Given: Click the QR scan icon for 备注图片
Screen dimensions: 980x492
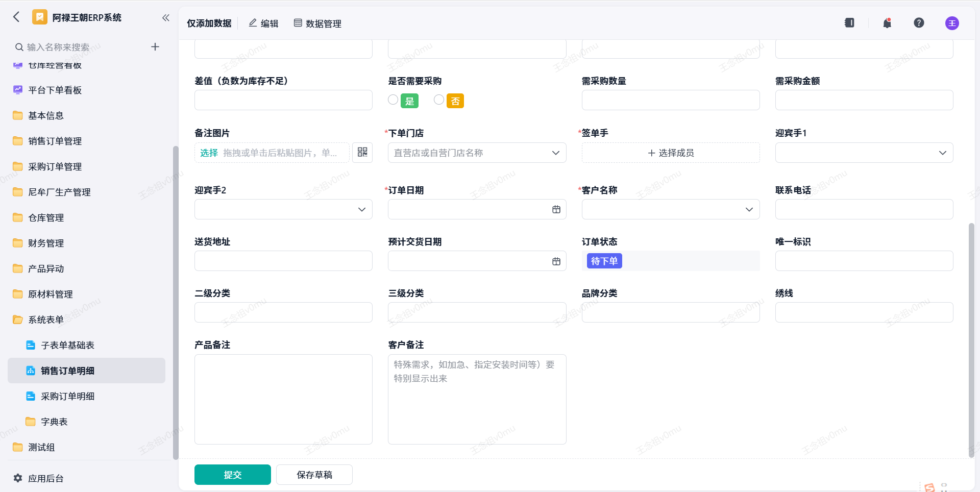Looking at the screenshot, I should 362,152.
